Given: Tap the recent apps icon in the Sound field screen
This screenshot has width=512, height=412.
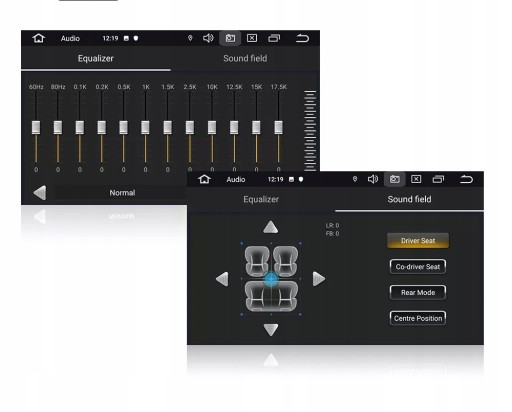Looking at the screenshot, I should 438,179.
